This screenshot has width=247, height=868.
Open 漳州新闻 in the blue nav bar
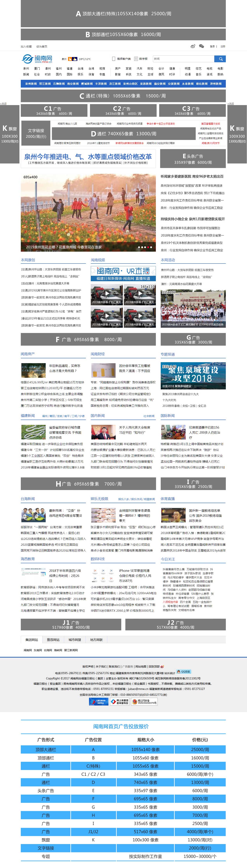point(216,83)
